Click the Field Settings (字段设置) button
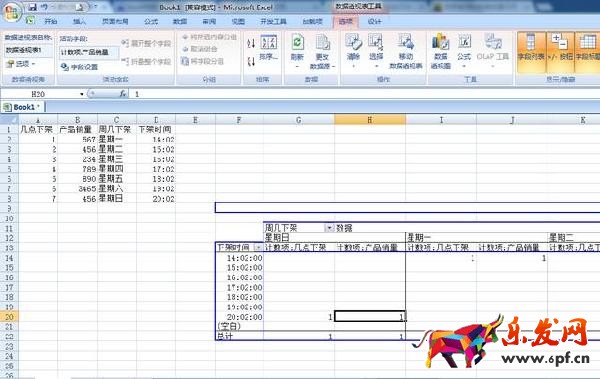Viewport: 600px width, 379px height. tap(80, 67)
